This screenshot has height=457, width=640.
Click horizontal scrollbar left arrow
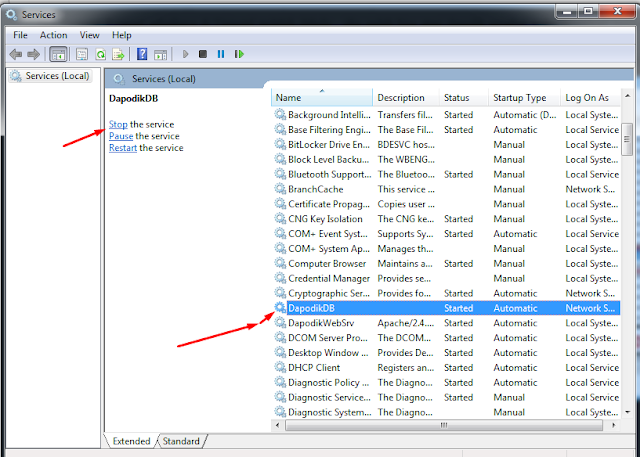pyautogui.click(x=278, y=425)
